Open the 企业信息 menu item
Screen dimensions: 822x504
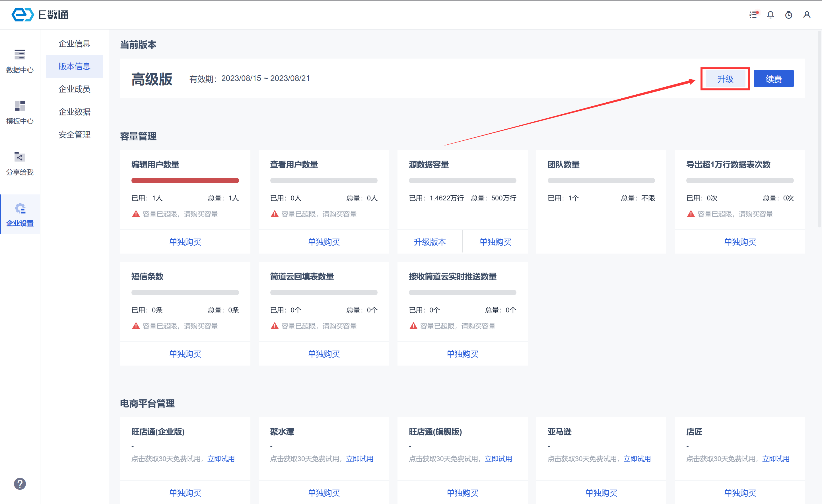tap(74, 44)
